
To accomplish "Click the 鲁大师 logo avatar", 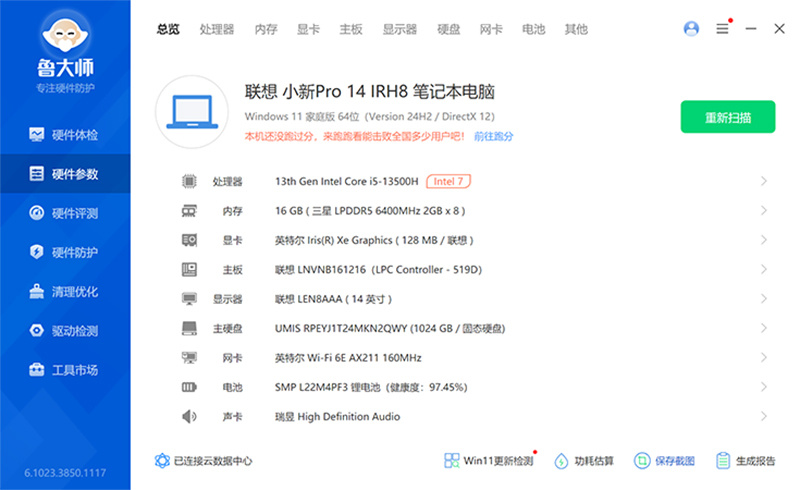I will coord(65,34).
